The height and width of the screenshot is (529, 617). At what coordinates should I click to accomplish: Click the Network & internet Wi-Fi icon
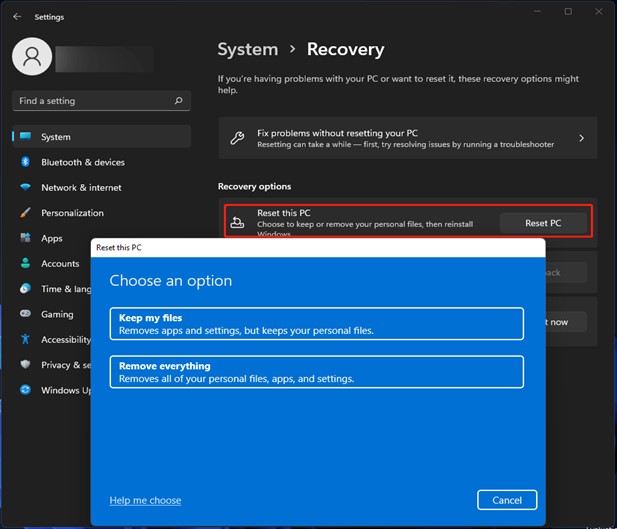(25, 187)
